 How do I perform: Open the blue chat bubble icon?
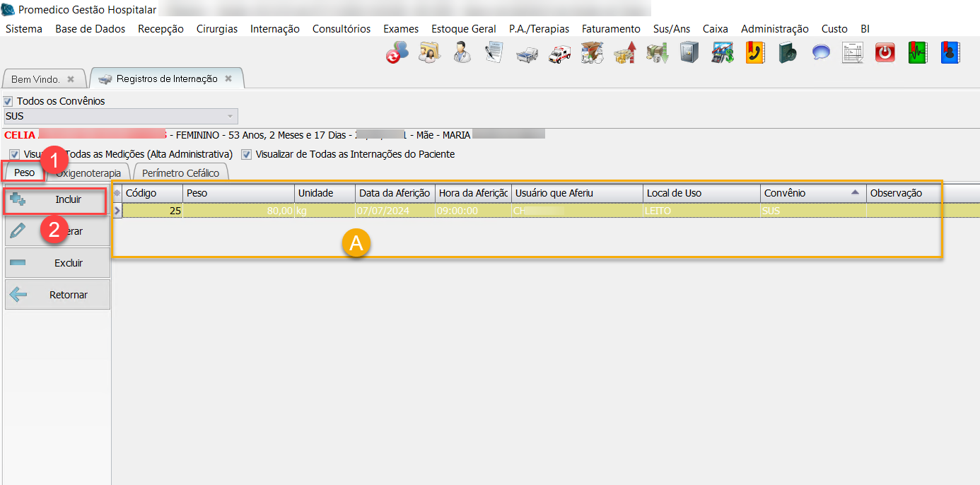(x=821, y=53)
